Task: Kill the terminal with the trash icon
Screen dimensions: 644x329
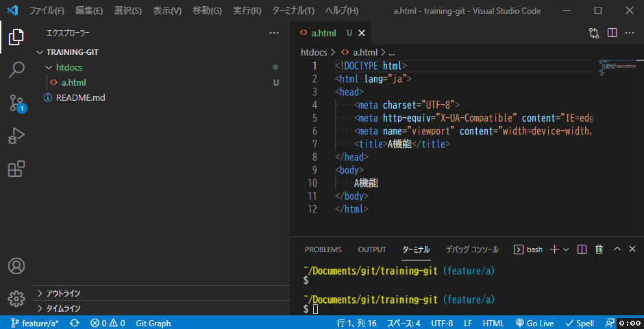Action: 599,249
